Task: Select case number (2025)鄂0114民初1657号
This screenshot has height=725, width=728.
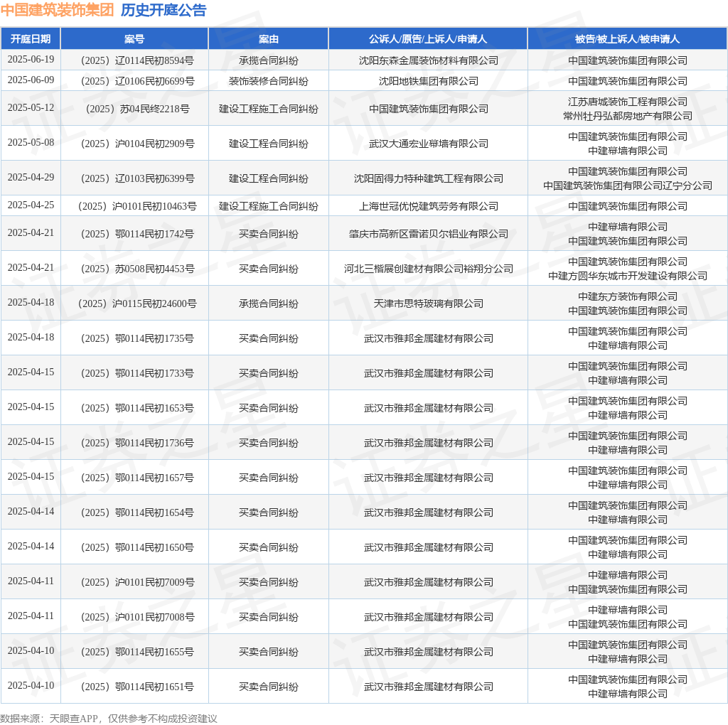Action: [x=137, y=478]
